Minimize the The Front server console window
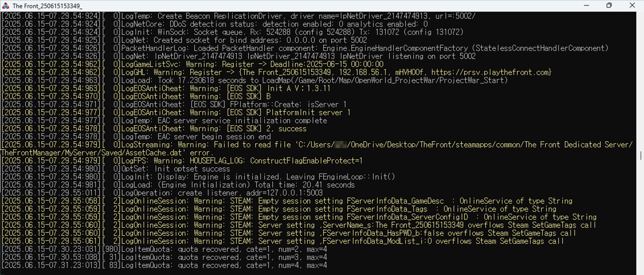Image resolution: width=644 pixels, height=275 pixels. (x=586, y=6)
